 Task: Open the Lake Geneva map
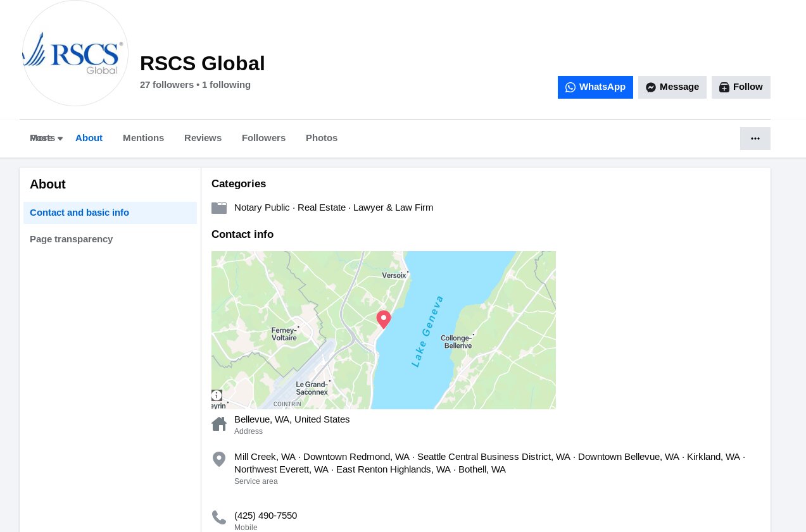(x=384, y=330)
